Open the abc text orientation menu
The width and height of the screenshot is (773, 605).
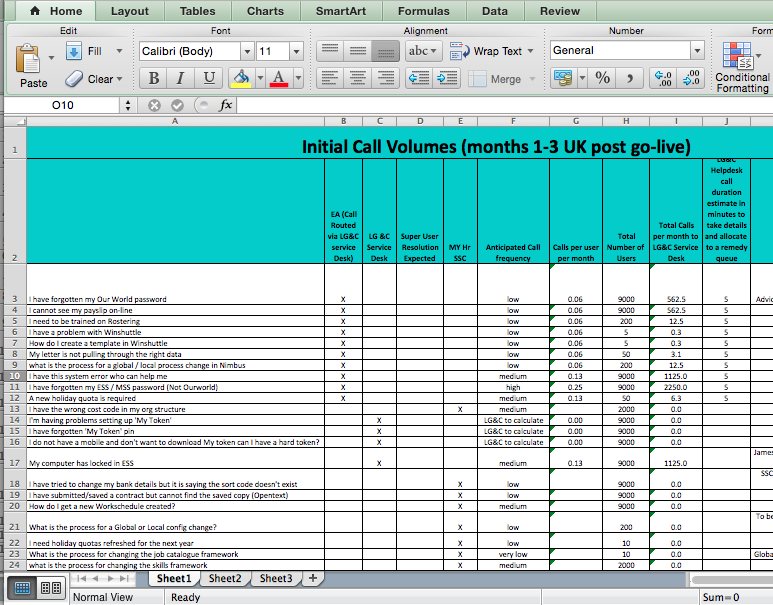coord(423,51)
